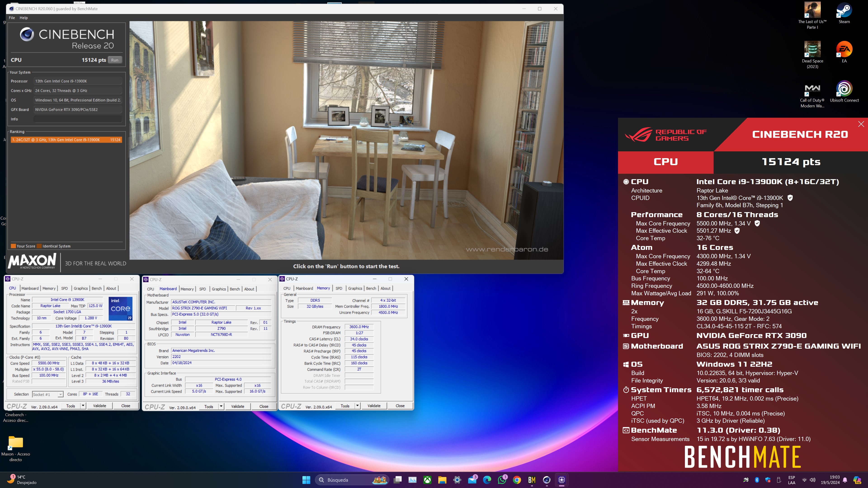Viewport: 868px width, 488px height.
Task: Select the About tab in the Memory CPU-Z window
Action: click(385, 288)
